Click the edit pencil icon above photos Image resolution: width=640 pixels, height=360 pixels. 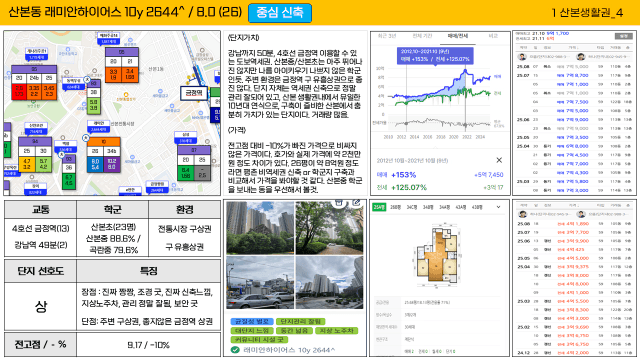coord(356,202)
